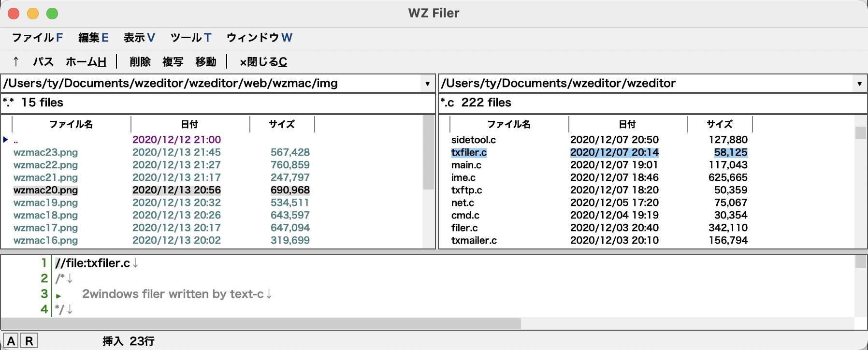868x350 pixels.
Task: Click the size value 58,125
Action: point(731,152)
